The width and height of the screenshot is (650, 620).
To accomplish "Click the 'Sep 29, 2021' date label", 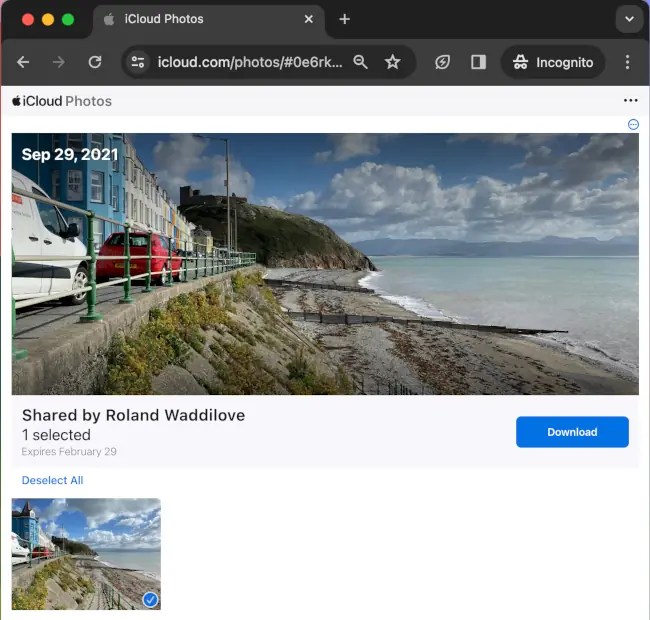I will tap(70, 155).
